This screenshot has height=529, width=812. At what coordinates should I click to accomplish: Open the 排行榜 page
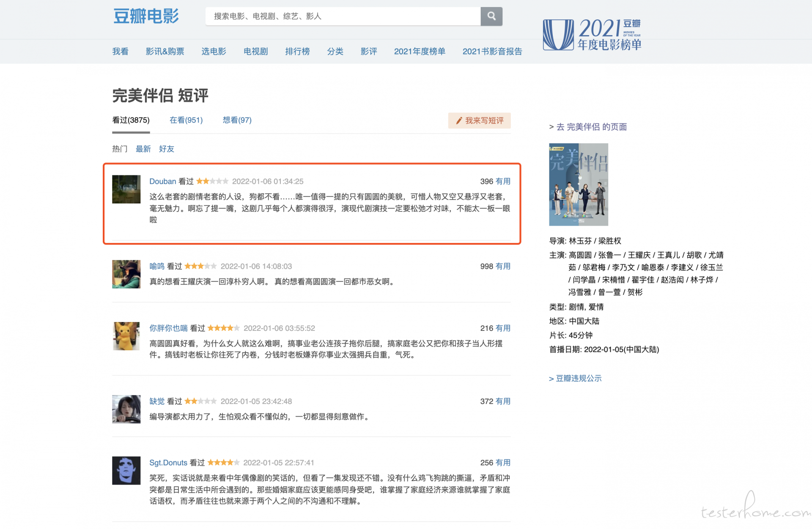(x=297, y=52)
